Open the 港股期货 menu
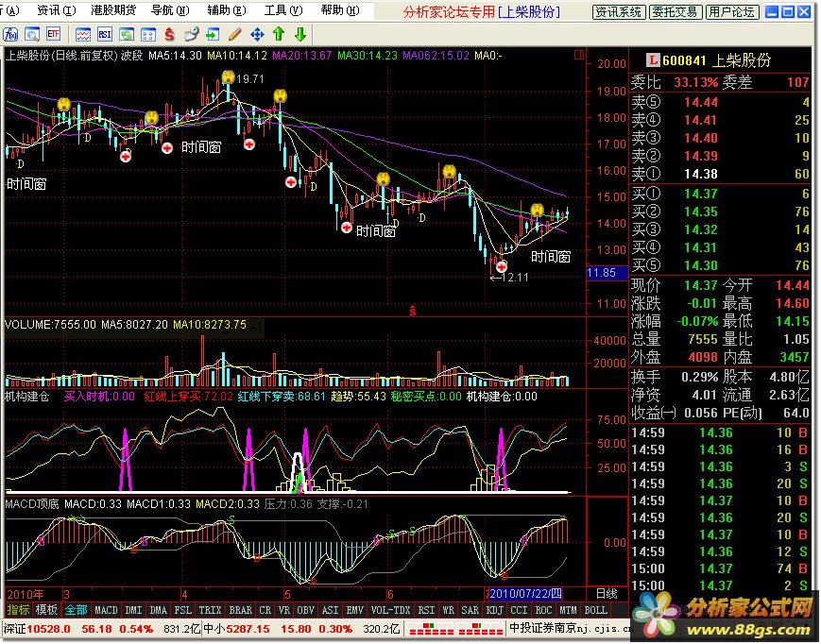The width and height of the screenshot is (821, 644). click(113, 10)
